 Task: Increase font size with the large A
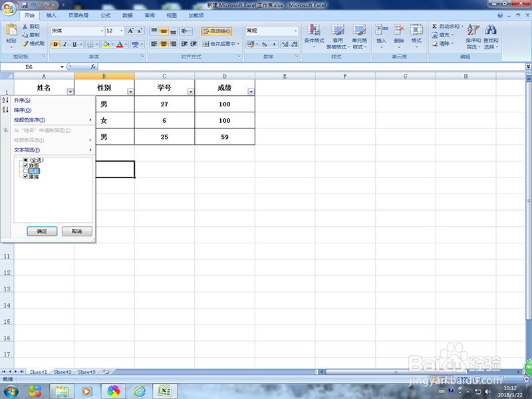pyautogui.click(x=130, y=31)
